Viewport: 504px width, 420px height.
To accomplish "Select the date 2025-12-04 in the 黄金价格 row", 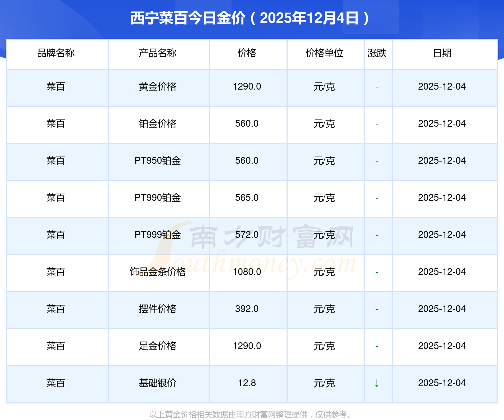I will click(442, 87).
